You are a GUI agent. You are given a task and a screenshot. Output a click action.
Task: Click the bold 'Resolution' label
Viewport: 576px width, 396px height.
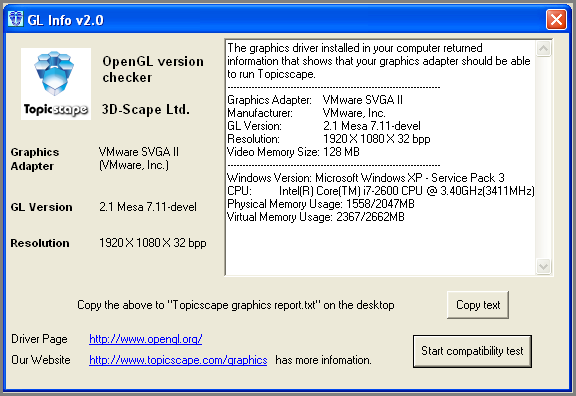[x=40, y=243]
